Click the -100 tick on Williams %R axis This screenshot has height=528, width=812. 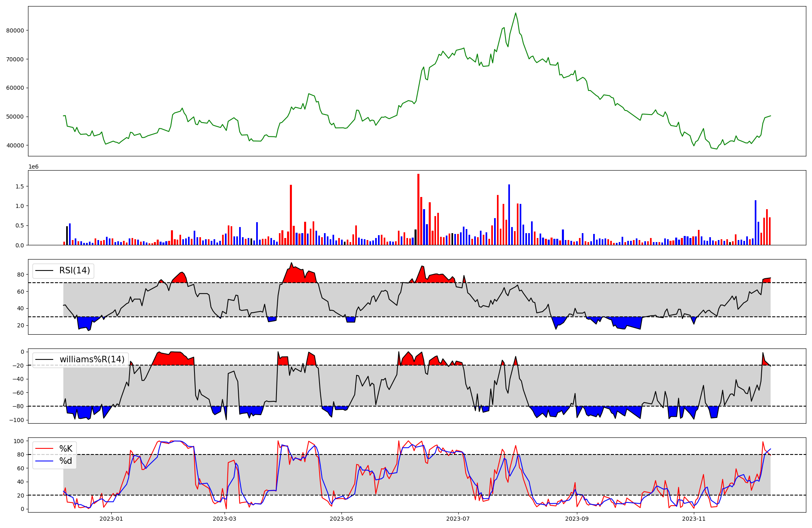17,420
